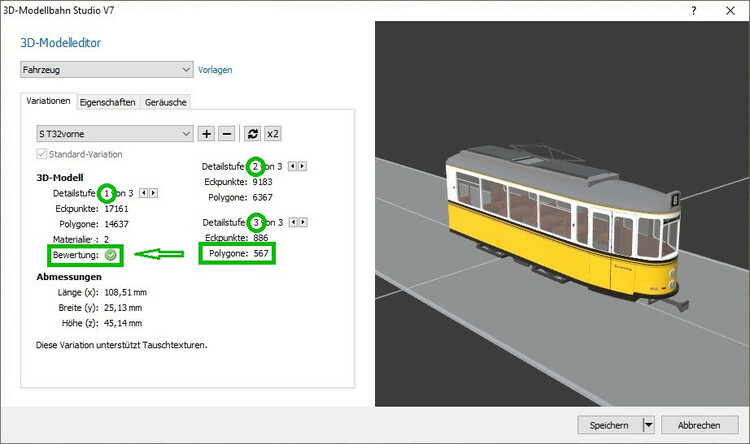Go to next level for Detailstufe 1
Image resolution: width=750 pixels, height=444 pixels.
pyautogui.click(x=153, y=193)
